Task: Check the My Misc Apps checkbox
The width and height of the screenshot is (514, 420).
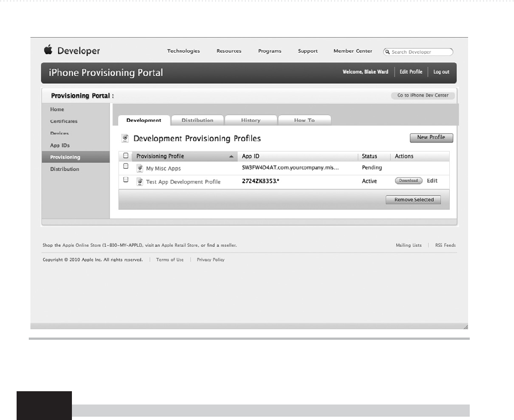Action: click(126, 166)
